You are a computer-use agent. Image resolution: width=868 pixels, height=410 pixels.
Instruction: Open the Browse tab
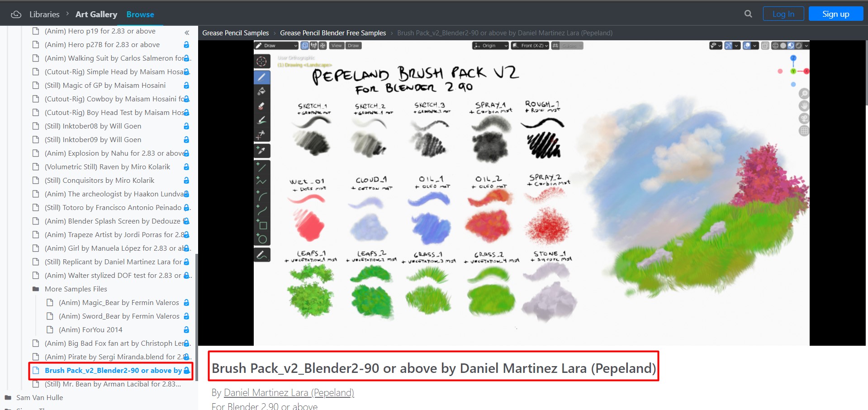pyautogui.click(x=140, y=14)
